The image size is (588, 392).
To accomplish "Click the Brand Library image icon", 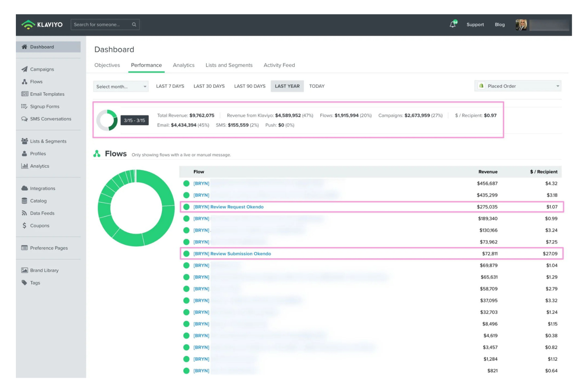I will pos(25,270).
